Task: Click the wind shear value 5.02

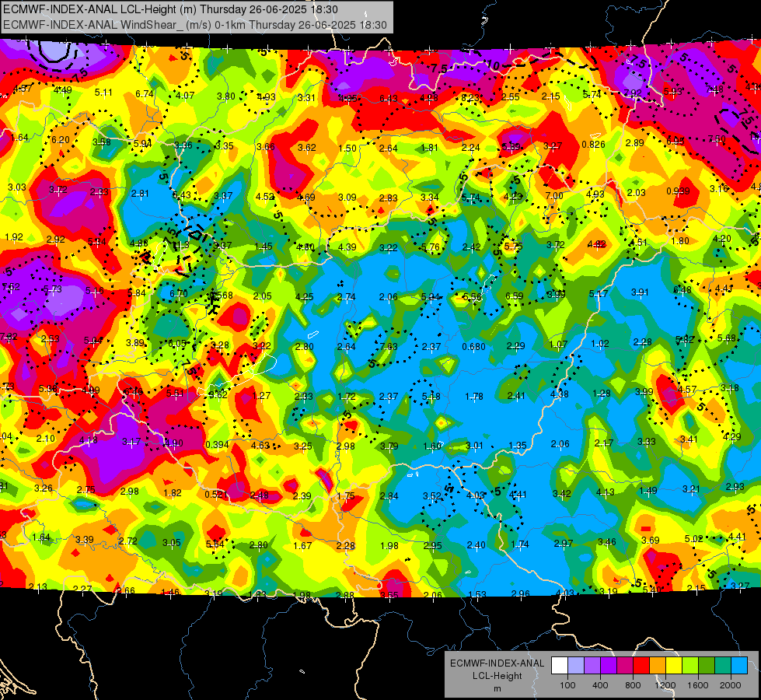Action: [x=693, y=538]
